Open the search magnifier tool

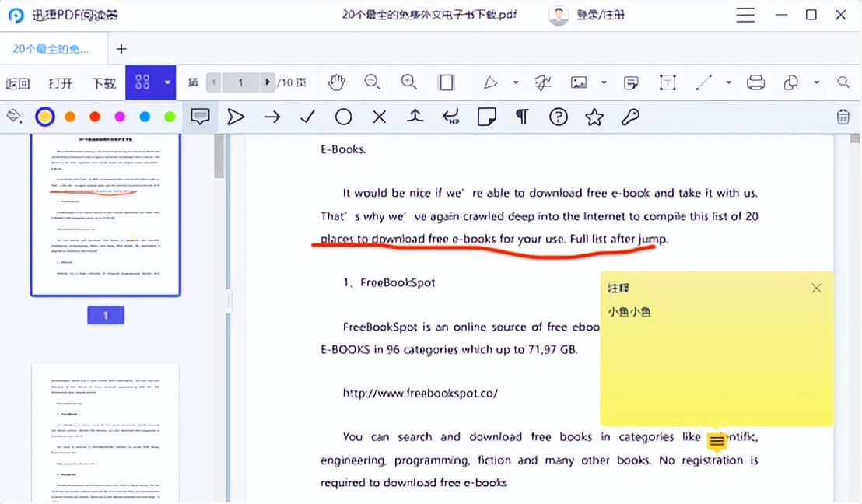pos(843,82)
